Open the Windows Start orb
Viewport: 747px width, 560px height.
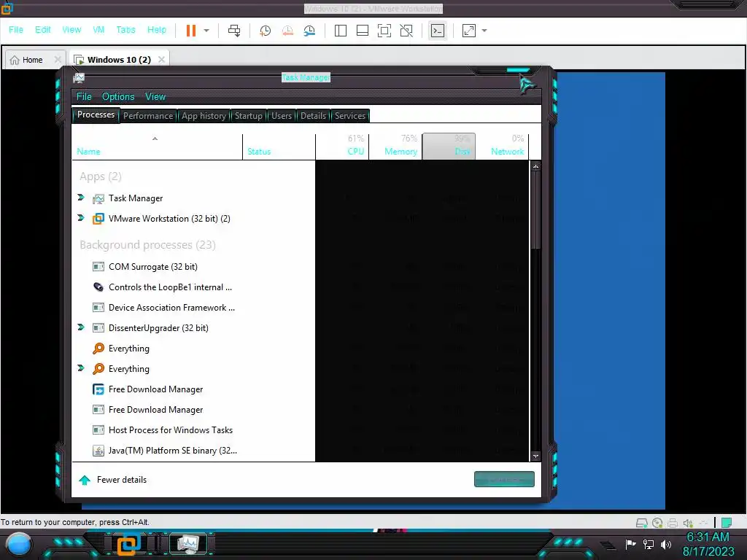tap(18, 545)
